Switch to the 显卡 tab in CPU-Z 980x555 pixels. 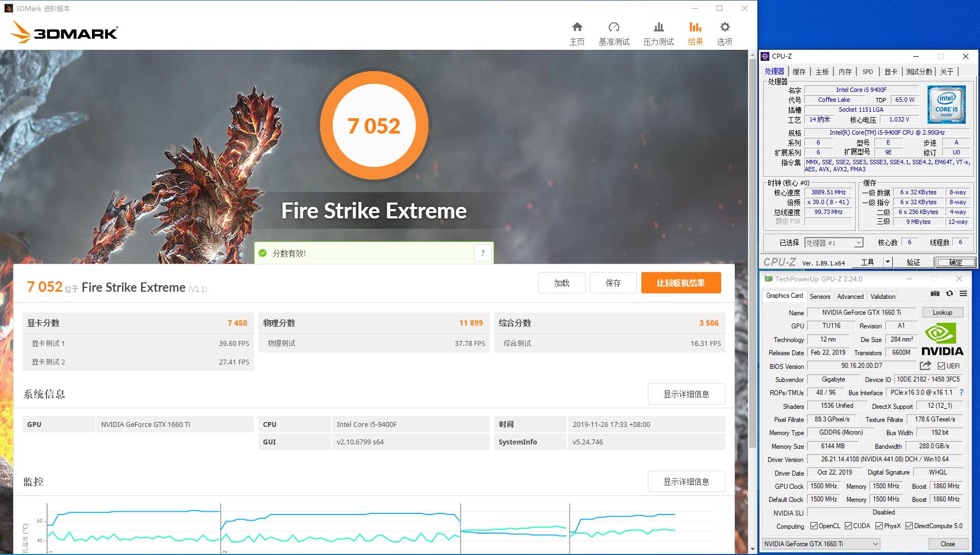(891, 72)
